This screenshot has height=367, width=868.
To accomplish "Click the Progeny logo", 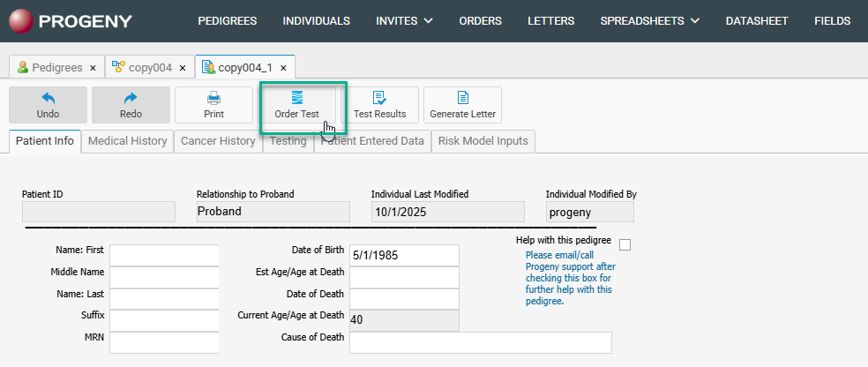I will point(71,21).
